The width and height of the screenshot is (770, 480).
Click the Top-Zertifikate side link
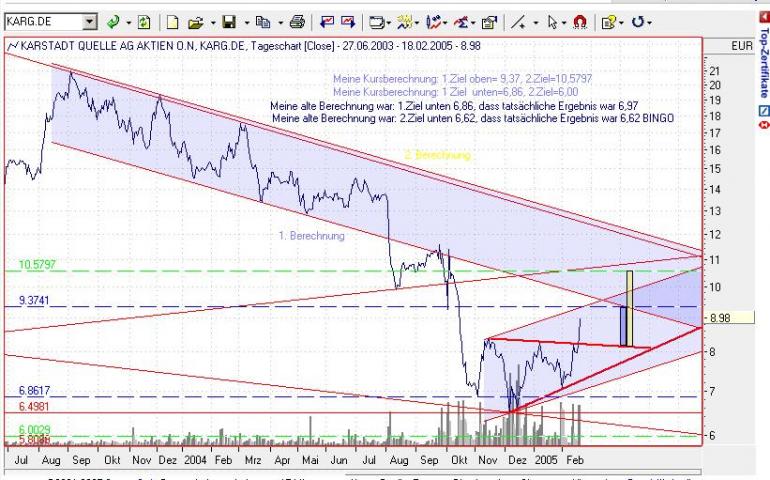click(764, 63)
